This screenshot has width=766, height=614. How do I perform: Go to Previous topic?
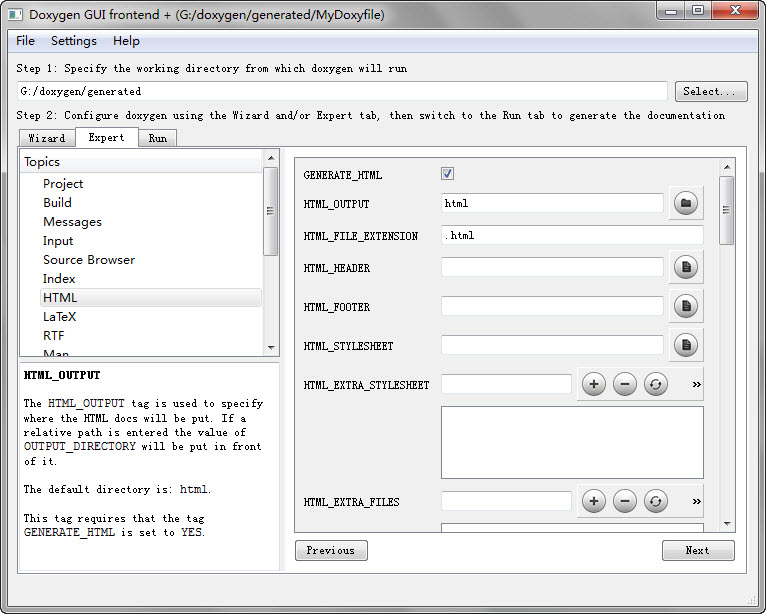click(x=331, y=550)
